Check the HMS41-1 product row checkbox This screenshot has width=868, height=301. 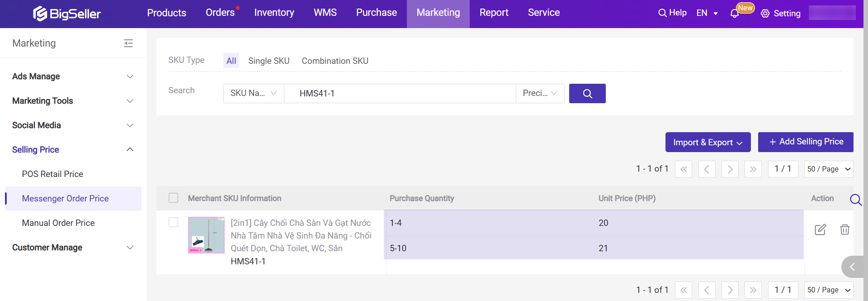(x=173, y=222)
